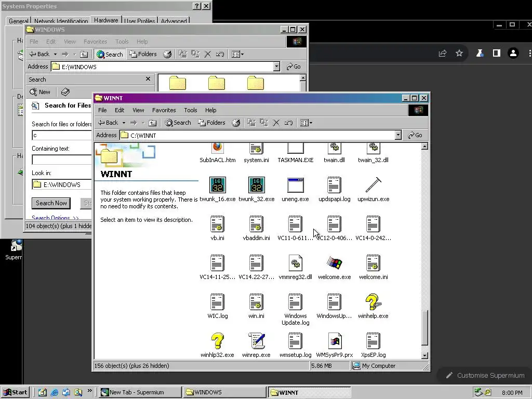
Task: Select WIC.log file
Action: tap(218, 306)
